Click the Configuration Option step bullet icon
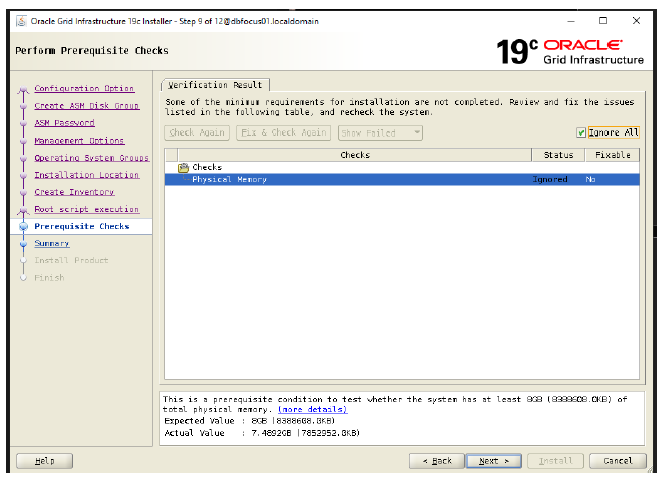Image resolution: width=665 pixels, height=480 pixels. point(23,89)
